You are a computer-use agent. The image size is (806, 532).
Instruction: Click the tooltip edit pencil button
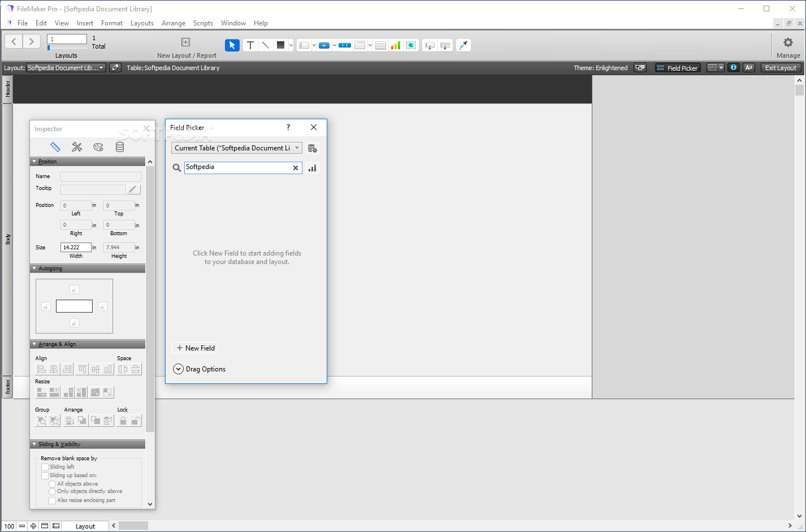[x=133, y=189]
